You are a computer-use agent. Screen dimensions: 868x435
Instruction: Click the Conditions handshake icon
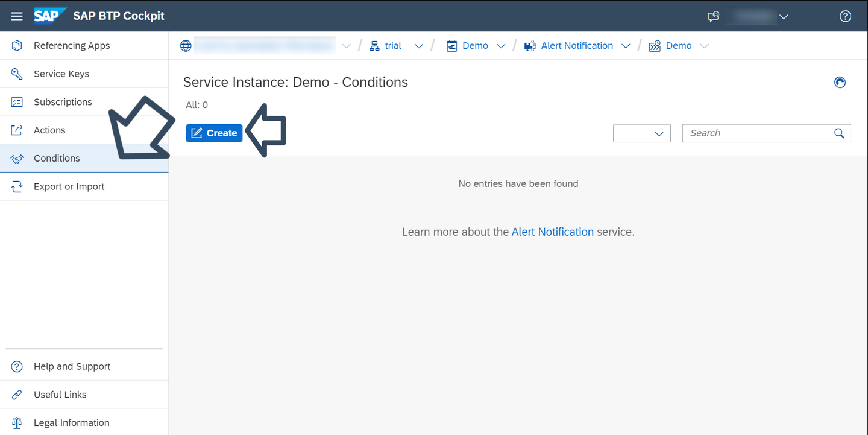pos(17,159)
